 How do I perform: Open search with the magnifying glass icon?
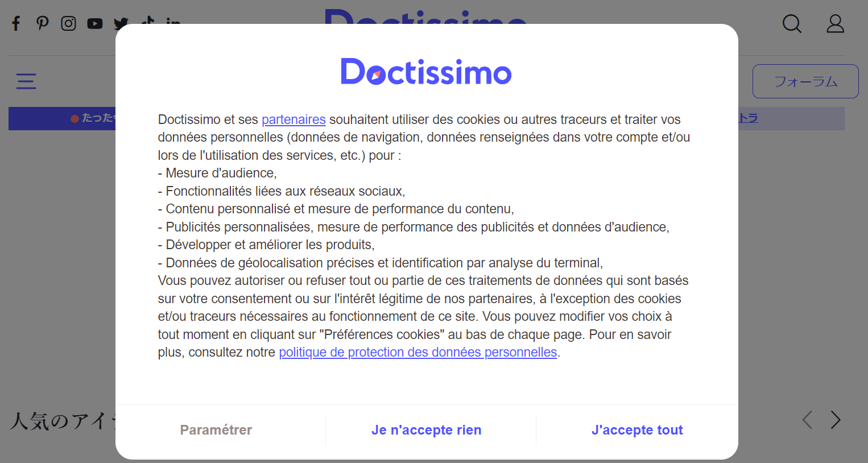coord(792,23)
